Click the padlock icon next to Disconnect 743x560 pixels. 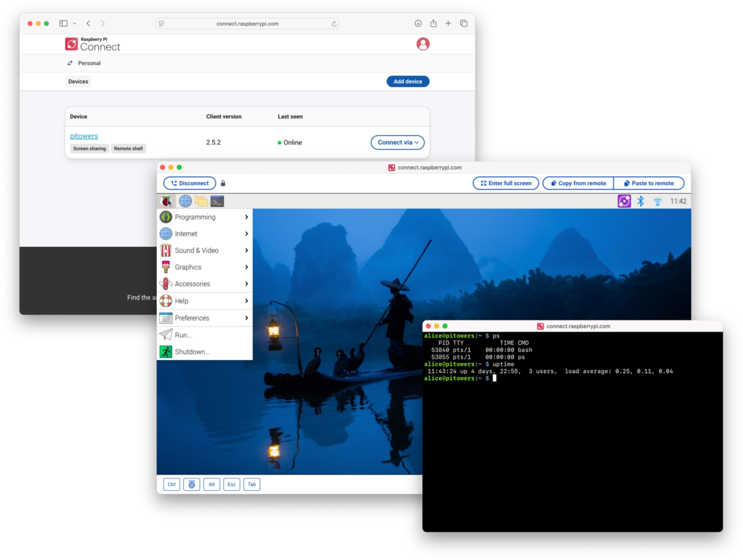(223, 183)
